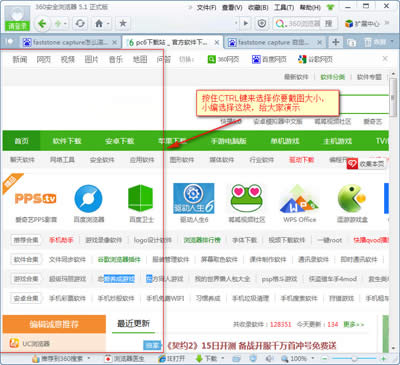Screen dimensions: 400x365
Task: Open the PPS.tv app icon
Action: [36, 199]
